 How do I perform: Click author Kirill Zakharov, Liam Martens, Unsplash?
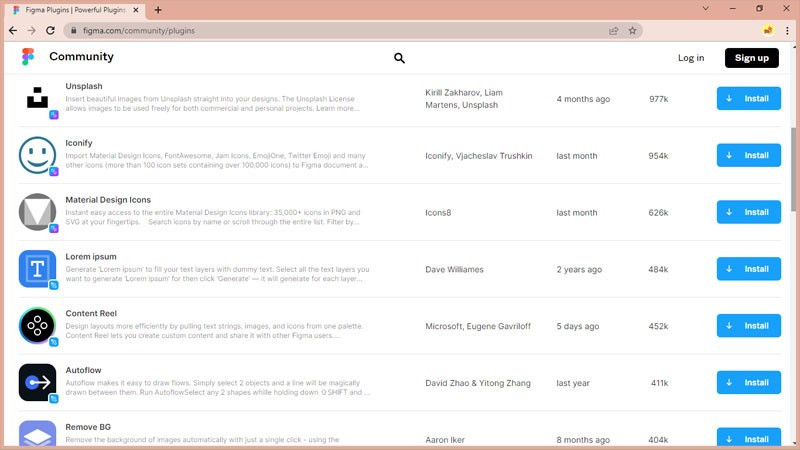tap(464, 98)
